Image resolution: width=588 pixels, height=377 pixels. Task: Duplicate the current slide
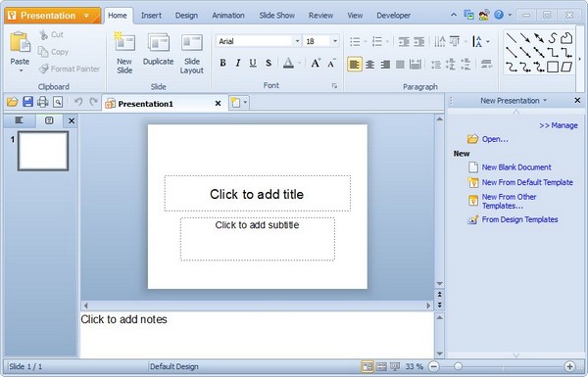click(158, 50)
